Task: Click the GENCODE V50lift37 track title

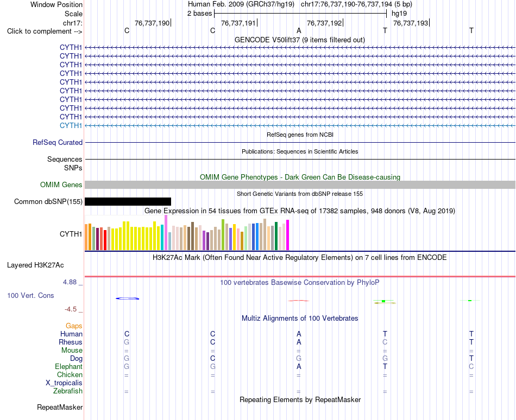Action: pyautogui.click(x=300, y=40)
